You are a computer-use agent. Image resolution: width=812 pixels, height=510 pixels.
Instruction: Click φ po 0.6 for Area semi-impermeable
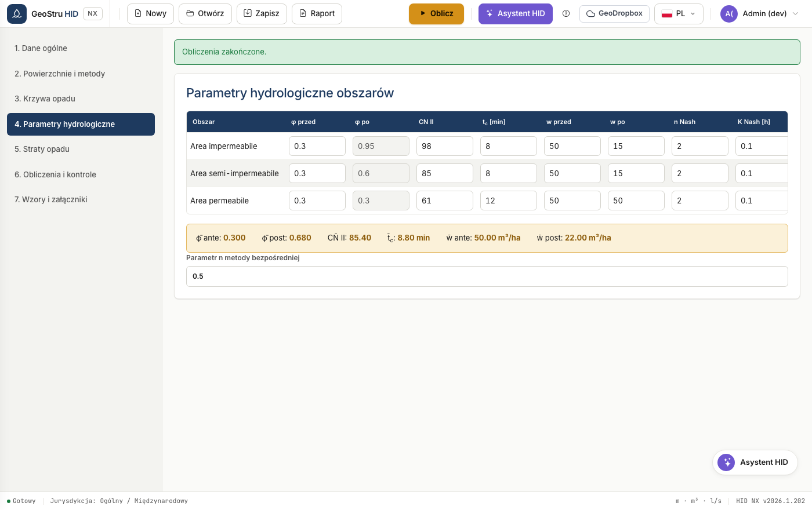click(381, 173)
